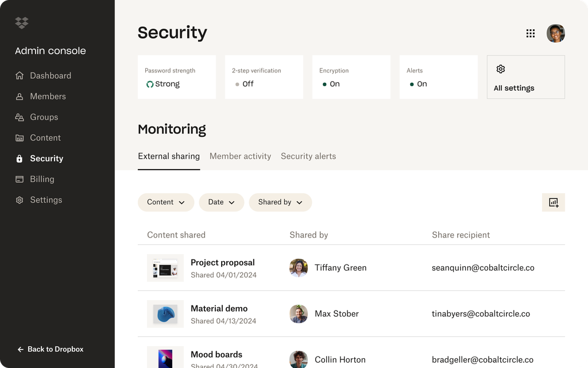Click the Dashboard home icon
The height and width of the screenshot is (368, 588).
pos(20,76)
